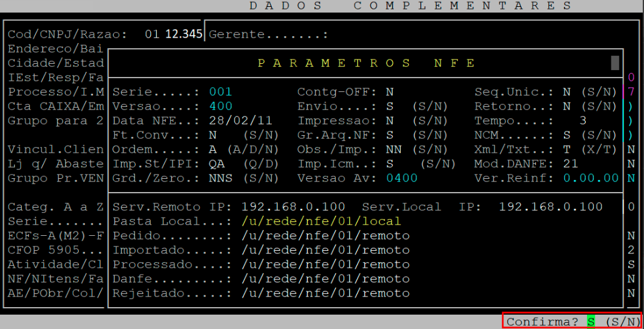
Task: Click the Cta CAIXA/Em label
Action: (x=56, y=106)
